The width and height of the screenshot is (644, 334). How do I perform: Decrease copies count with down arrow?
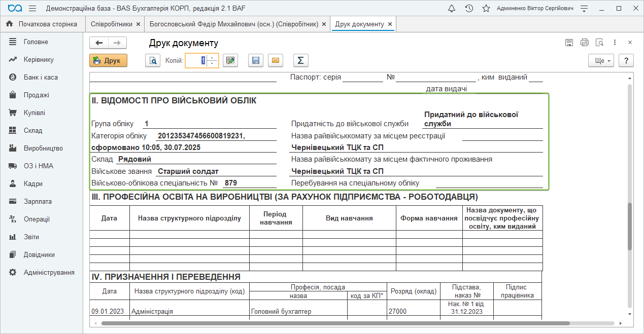[212, 64]
